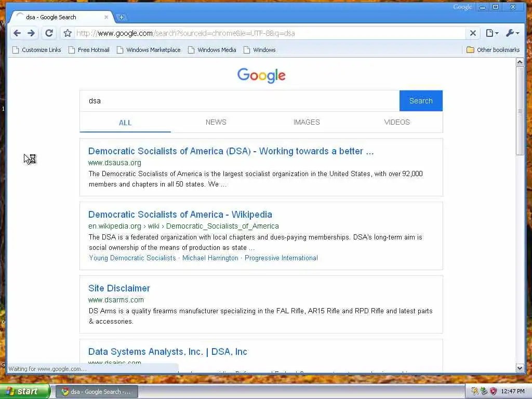This screenshot has height=399, width=532.
Task: Click the www.dsausa.org URL text
Action: tap(115, 163)
